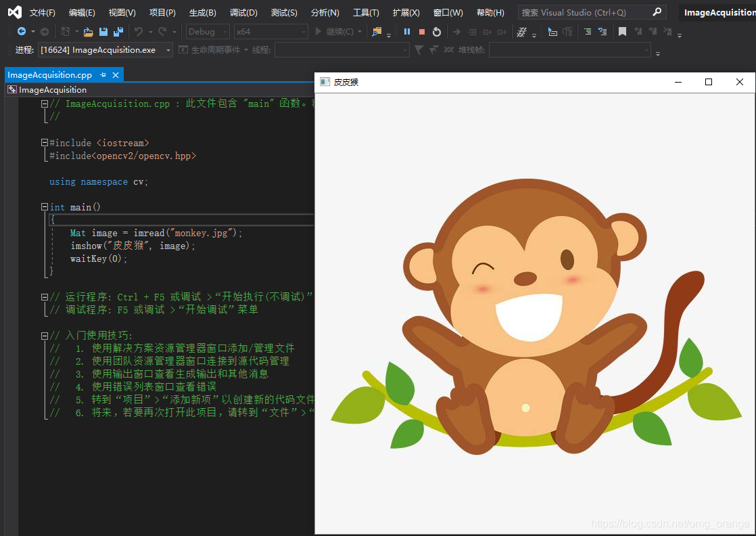Image resolution: width=756 pixels, height=536 pixels.
Task: Clear all bookmarks icon
Action: [x=667, y=31]
